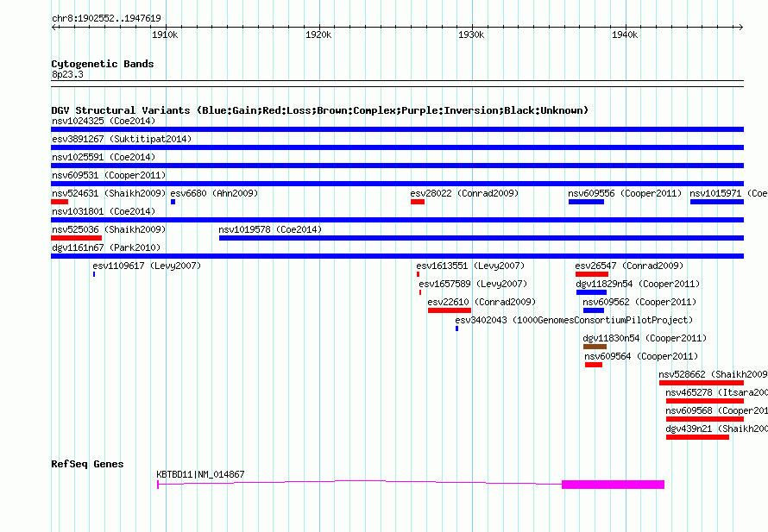Click esv3402043 1000Genomes pilot label

click(574, 320)
